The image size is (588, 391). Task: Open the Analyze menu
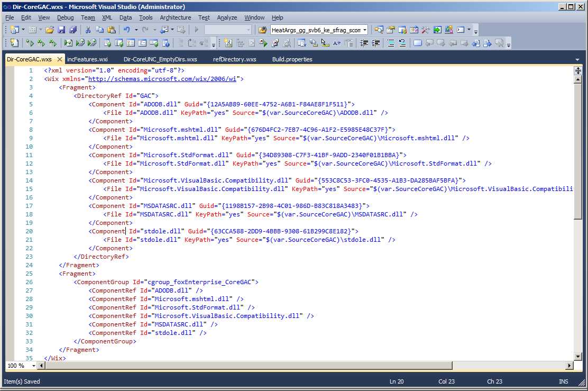pos(227,17)
